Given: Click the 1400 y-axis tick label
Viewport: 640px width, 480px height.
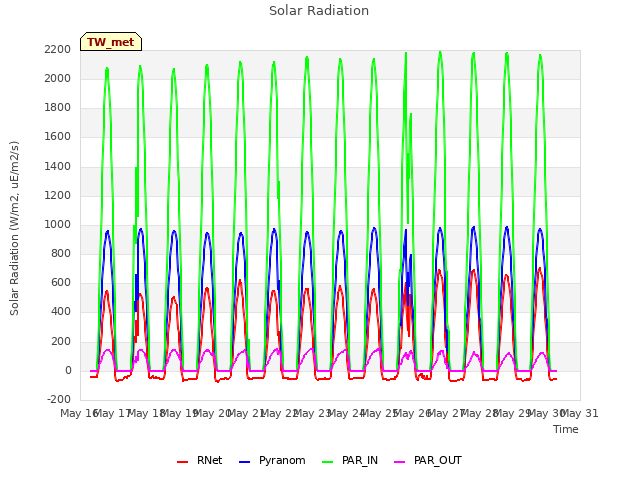Looking at the screenshot, I should click(58, 166).
